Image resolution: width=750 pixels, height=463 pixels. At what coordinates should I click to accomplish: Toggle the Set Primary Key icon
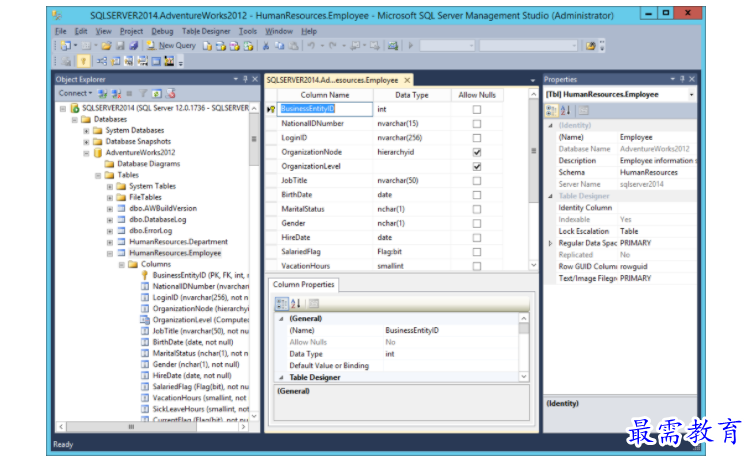pos(83,61)
